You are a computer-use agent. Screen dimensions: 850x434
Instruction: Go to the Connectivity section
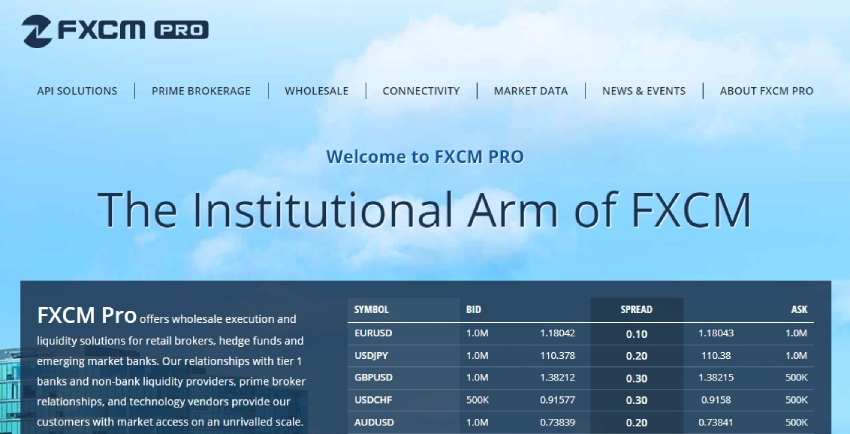[421, 91]
